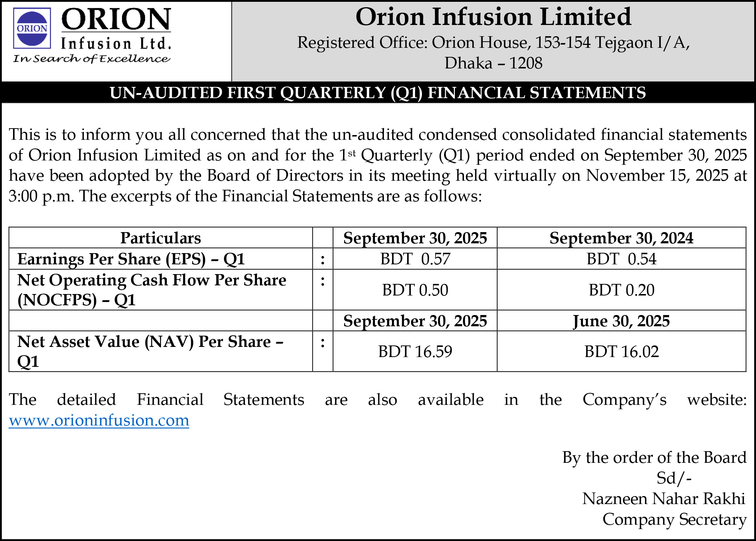This screenshot has width=756, height=541.
Task: Click the 'In Search of Excellence' tagline
Action: (x=91, y=59)
